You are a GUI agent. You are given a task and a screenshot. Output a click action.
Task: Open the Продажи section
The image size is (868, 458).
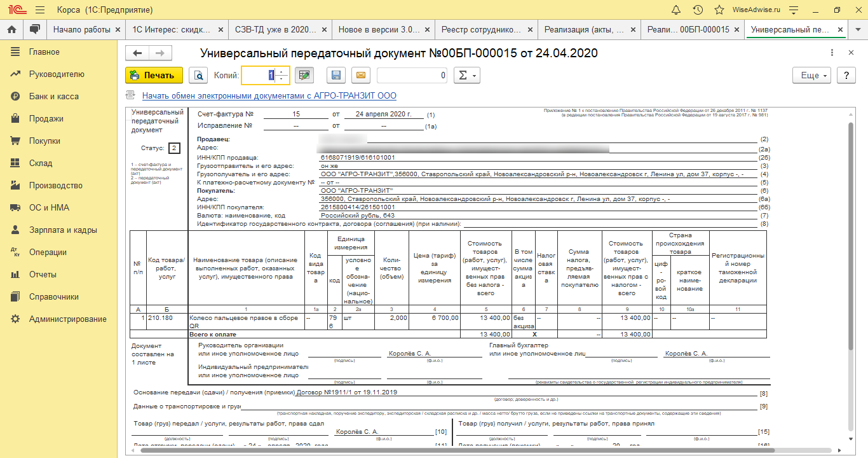[46, 118]
